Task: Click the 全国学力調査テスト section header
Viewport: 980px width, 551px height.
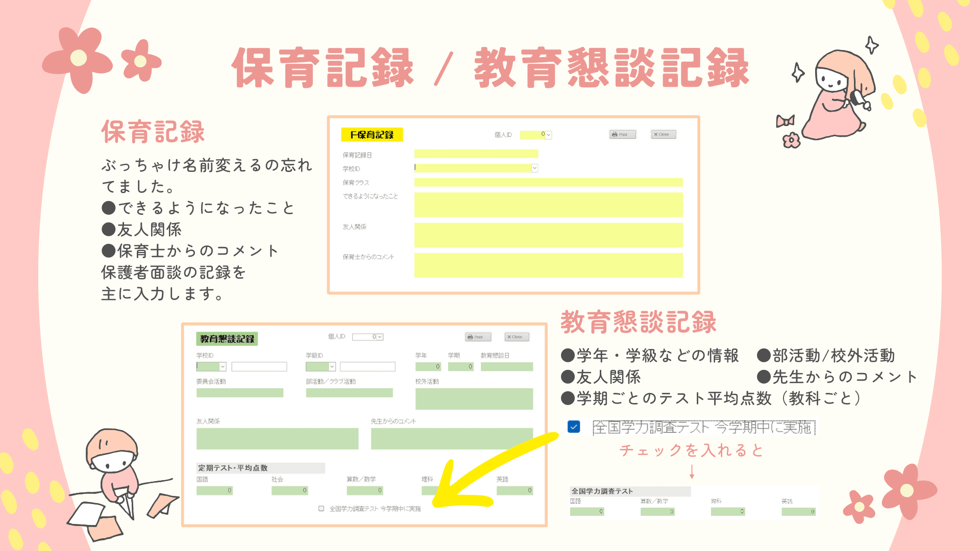Action: coord(630,491)
